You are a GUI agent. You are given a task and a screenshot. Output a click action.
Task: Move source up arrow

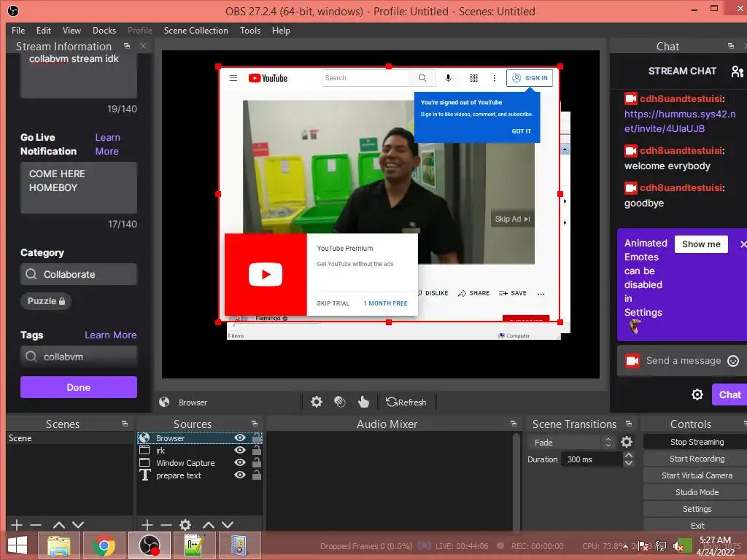pos(208,525)
